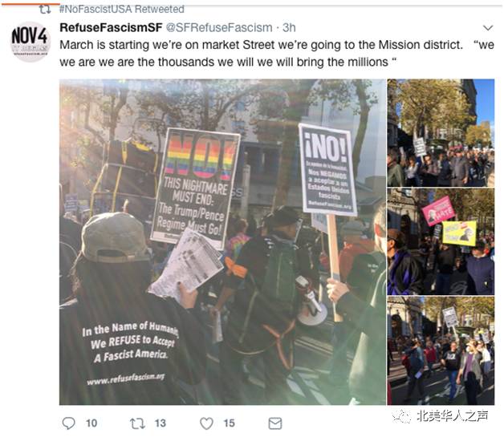504x437 pixels.
Task: Click the tweet text about Market Street march
Action: (277, 53)
